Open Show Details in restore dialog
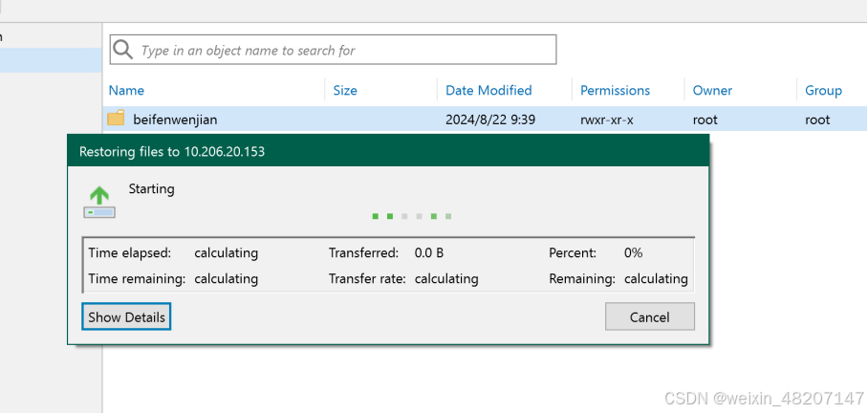Screen dimensions: 868x413 (x=126, y=316)
